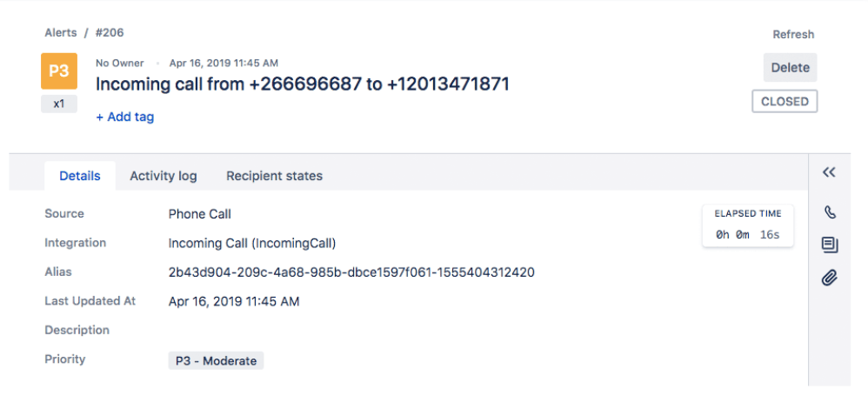868x403 pixels.
Task: Open the Recipient states tab
Action: 274,177
